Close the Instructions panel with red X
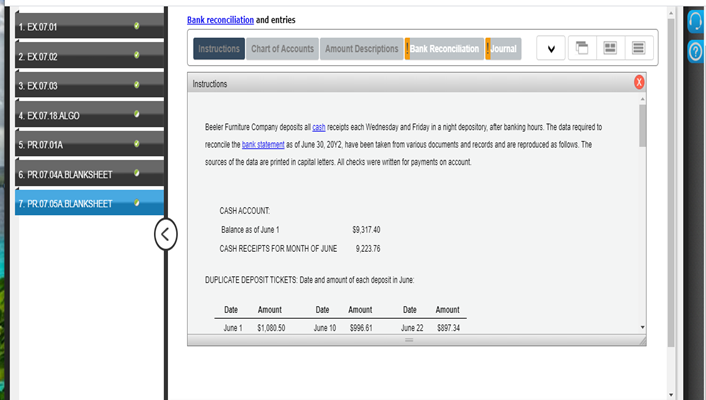This screenshot has width=706, height=400. pos(639,82)
